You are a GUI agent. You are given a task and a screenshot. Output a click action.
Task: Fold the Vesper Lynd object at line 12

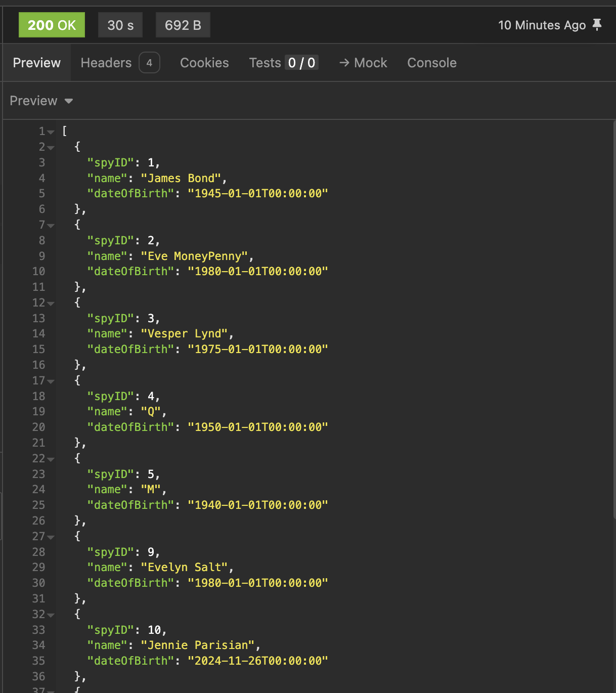(x=51, y=304)
